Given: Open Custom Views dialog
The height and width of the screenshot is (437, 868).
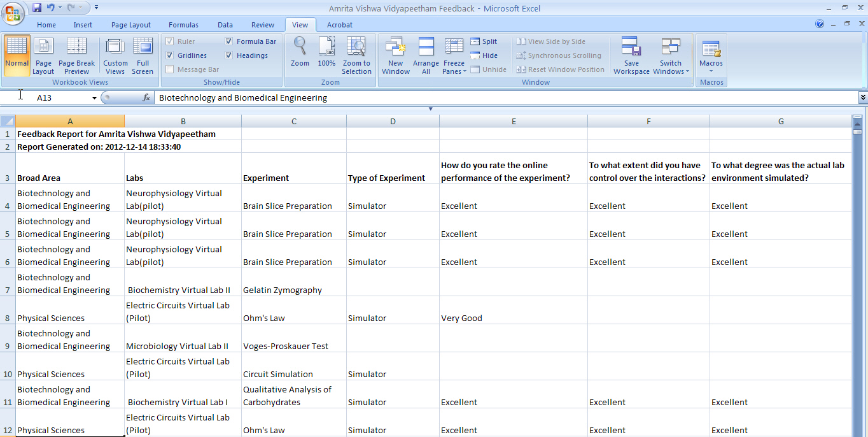Looking at the screenshot, I should pos(115,56).
